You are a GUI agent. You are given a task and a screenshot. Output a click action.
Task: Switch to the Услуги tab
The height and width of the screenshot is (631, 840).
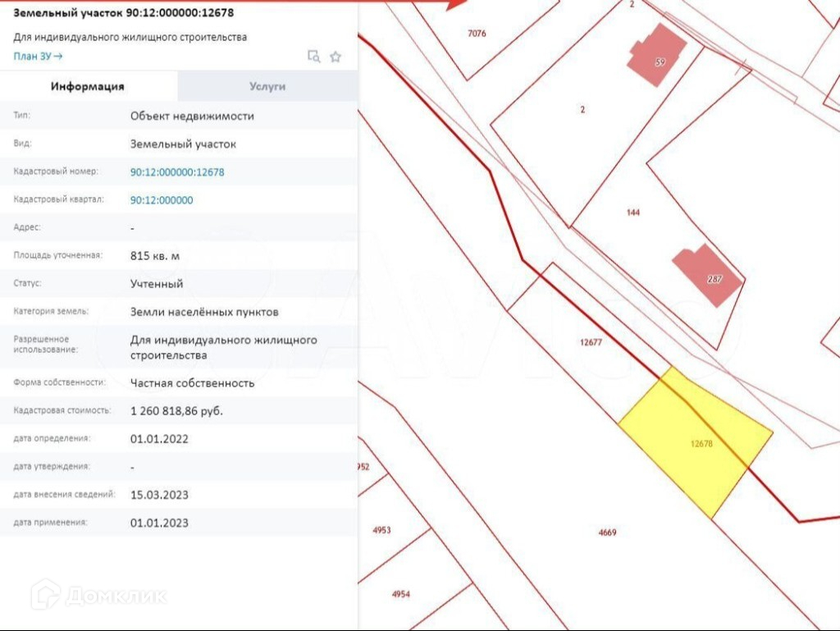point(267,86)
